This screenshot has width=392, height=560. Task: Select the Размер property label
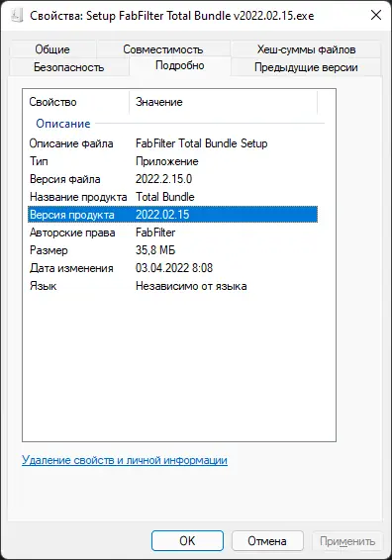[49, 250]
